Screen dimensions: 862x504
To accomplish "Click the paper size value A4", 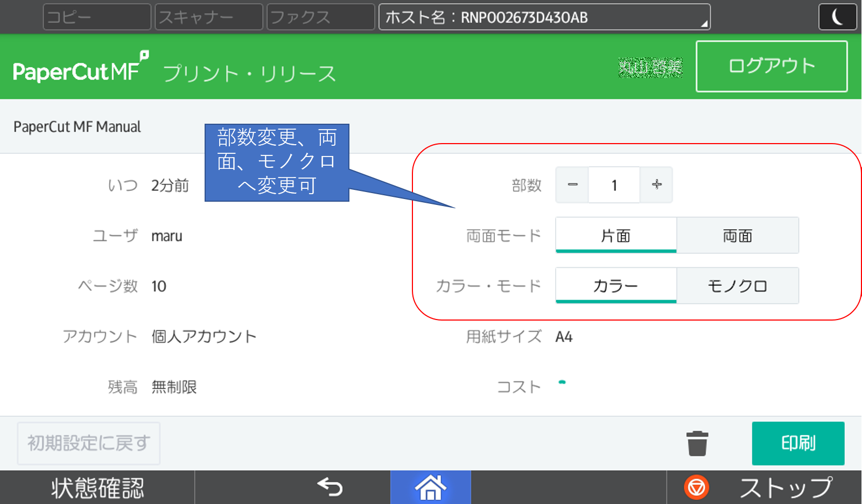I will pos(564,337).
